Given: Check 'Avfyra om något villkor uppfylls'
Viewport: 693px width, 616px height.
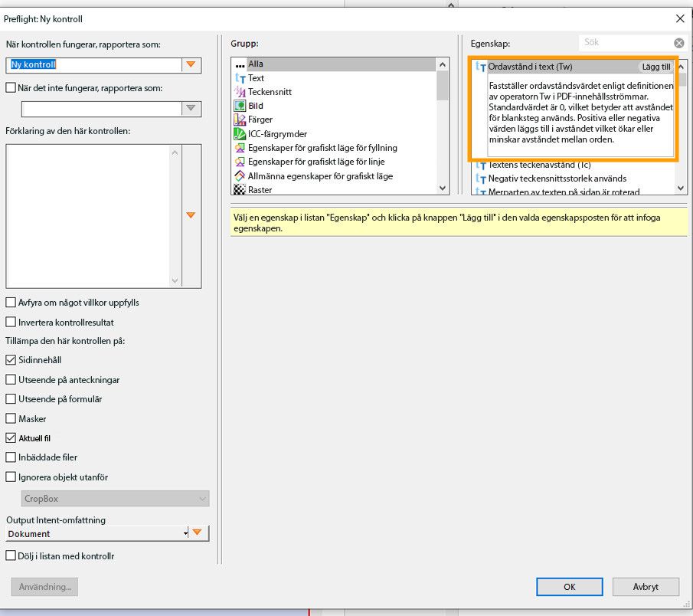Looking at the screenshot, I should 11,303.
